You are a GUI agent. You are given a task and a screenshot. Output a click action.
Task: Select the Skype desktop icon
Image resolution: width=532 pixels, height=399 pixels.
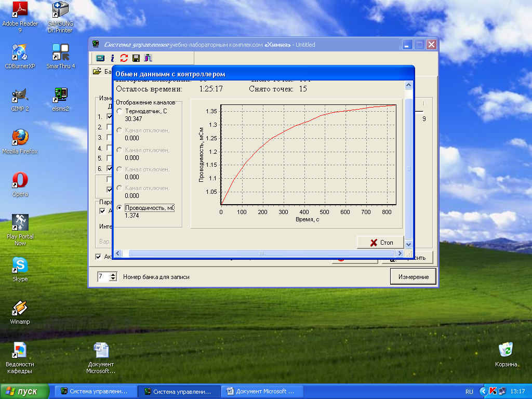pos(20,270)
